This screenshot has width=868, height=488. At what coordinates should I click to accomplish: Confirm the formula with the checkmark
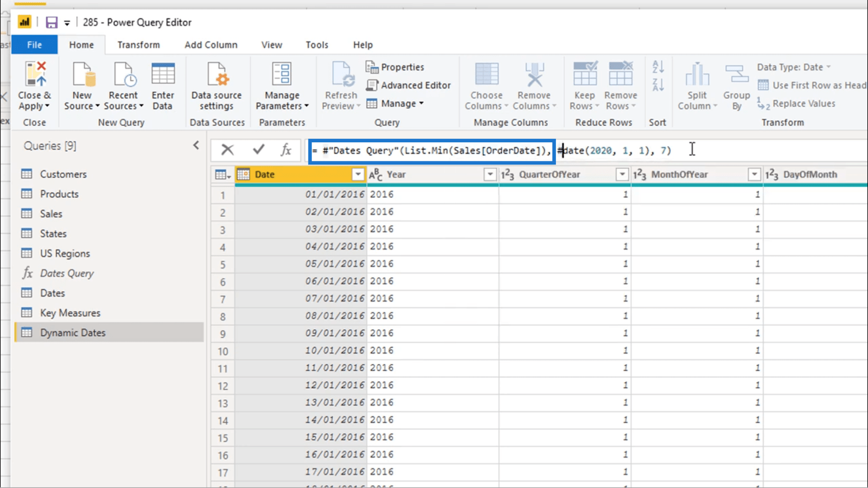(258, 149)
